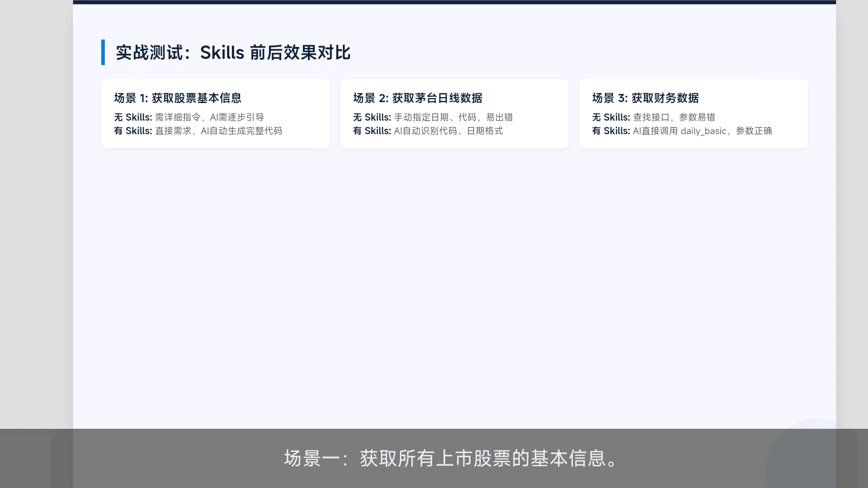The image size is (868, 488).
Task: Click the 场景 1 获取股票基本信息 card title
Action: pyautogui.click(x=178, y=98)
